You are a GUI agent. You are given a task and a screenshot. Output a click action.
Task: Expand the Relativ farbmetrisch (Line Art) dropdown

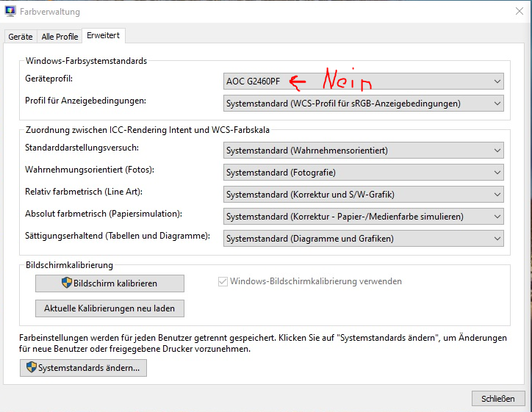pos(364,195)
